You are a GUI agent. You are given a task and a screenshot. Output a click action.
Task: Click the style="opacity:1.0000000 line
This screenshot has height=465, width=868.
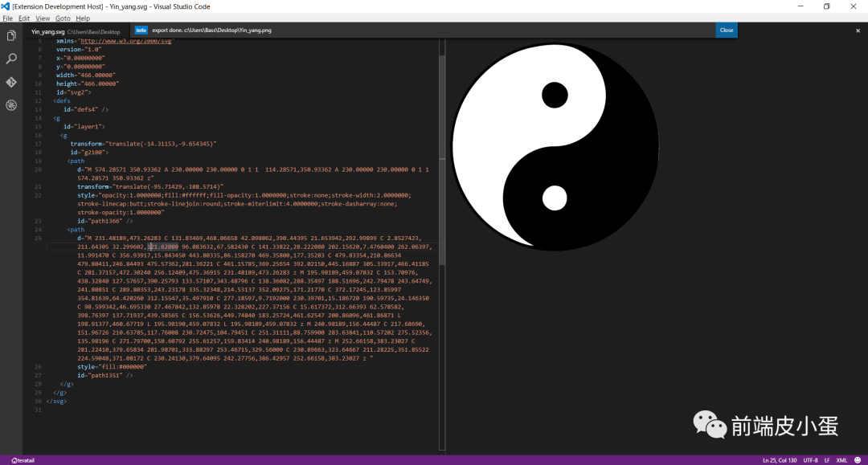pyautogui.click(x=244, y=195)
